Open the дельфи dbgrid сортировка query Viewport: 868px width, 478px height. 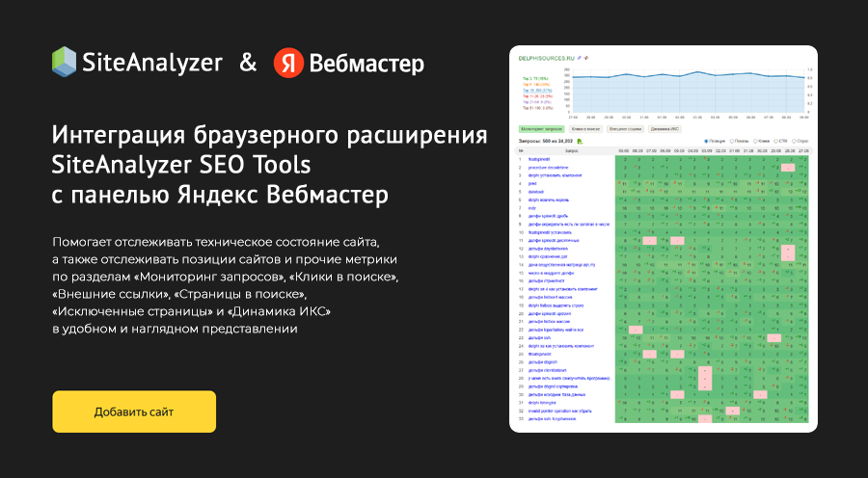[x=553, y=386]
